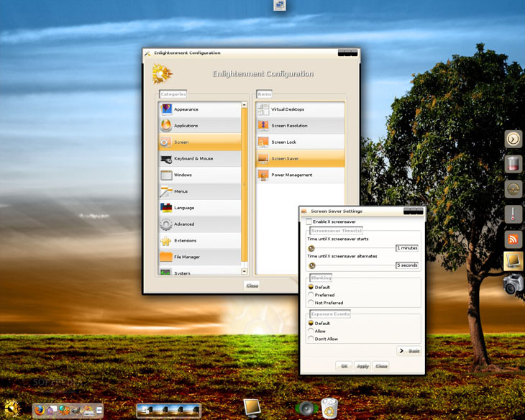Click the Windows category icon
525x420 pixels.
tap(166, 175)
